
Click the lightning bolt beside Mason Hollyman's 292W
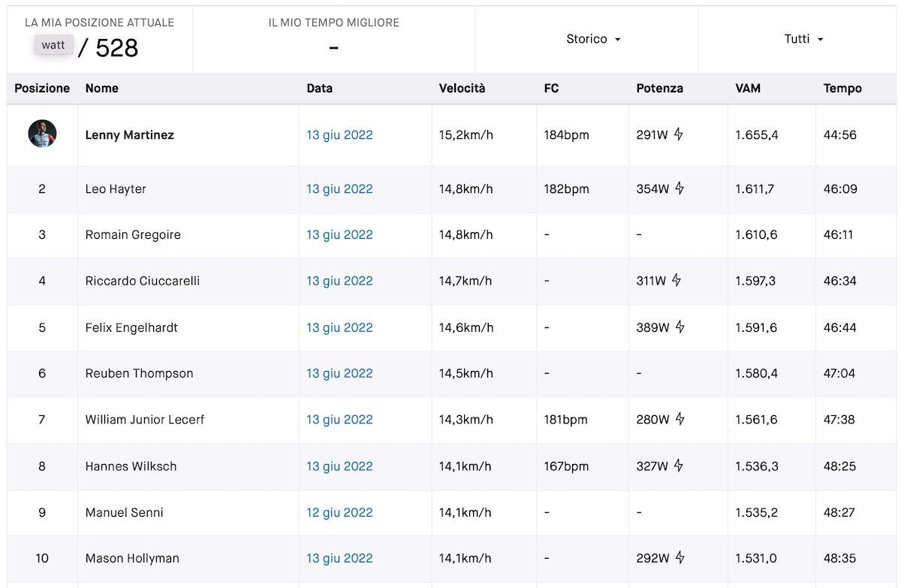tap(680, 558)
